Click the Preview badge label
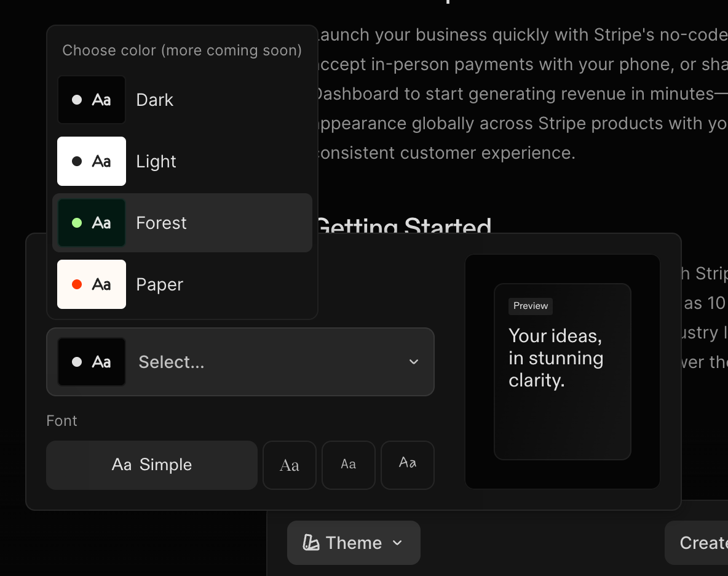Image resolution: width=728 pixels, height=576 pixels. pos(531,306)
